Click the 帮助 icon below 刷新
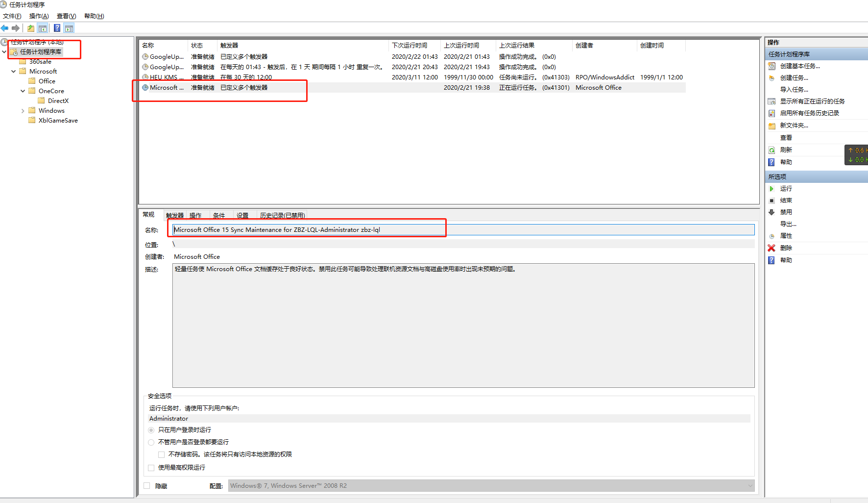Image resolution: width=868 pixels, height=503 pixels. click(772, 162)
